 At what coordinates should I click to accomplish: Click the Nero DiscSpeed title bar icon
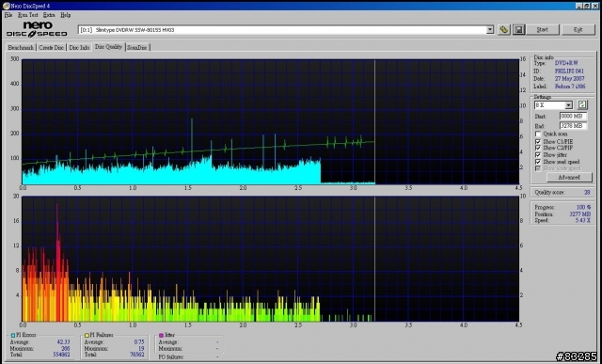tap(7, 6)
